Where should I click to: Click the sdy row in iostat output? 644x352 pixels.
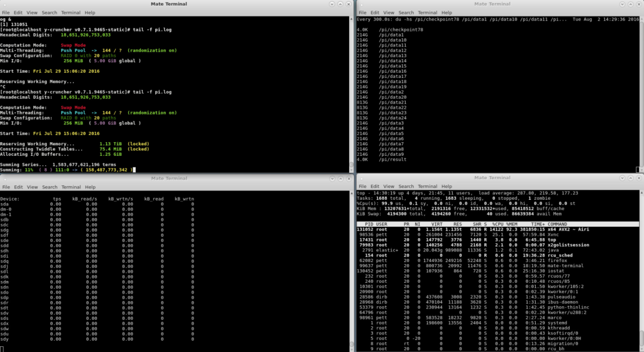tap(97, 339)
